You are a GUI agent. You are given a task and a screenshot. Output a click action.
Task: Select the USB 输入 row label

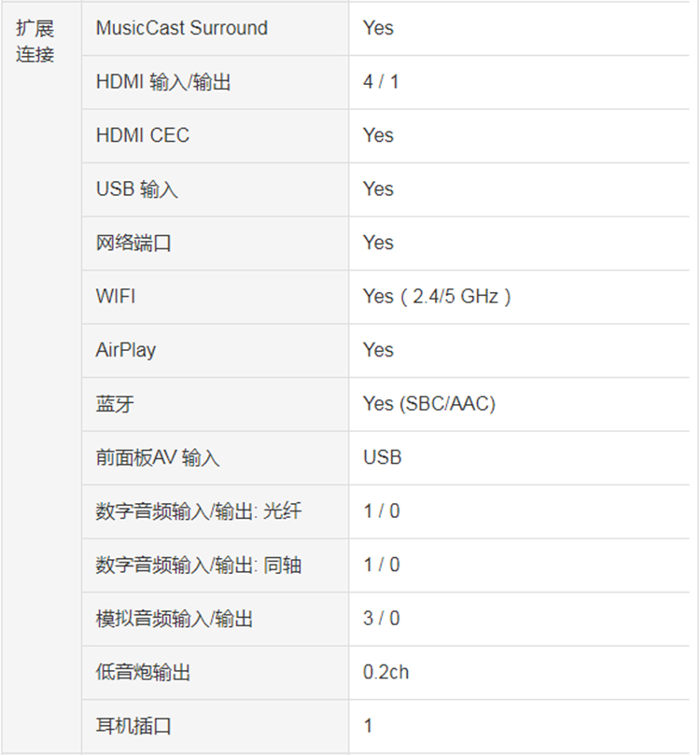point(136,189)
